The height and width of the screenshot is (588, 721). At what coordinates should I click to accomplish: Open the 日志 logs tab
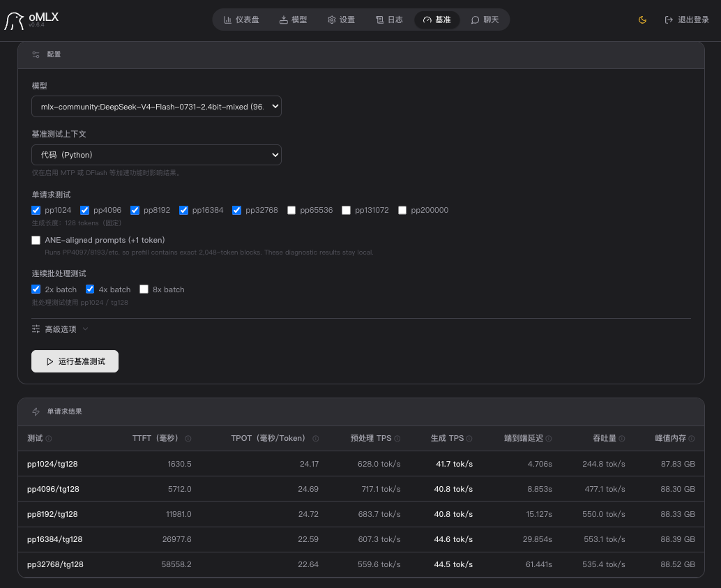(389, 20)
